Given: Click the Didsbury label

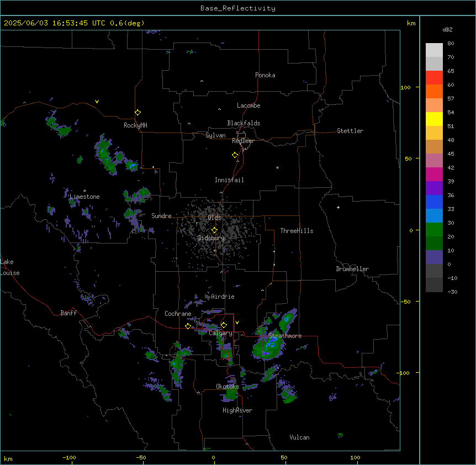Looking at the screenshot, I should coord(211,238).
